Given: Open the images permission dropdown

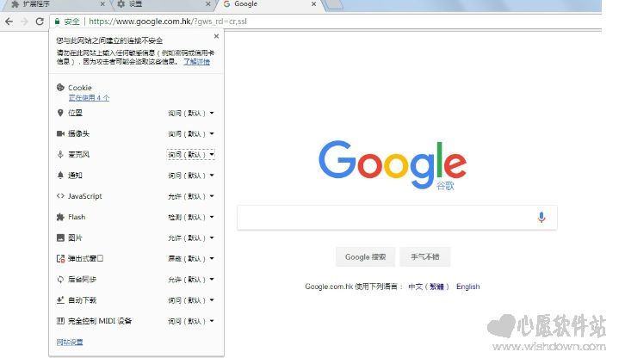Looking at the screenshot, I should [190, 238].
